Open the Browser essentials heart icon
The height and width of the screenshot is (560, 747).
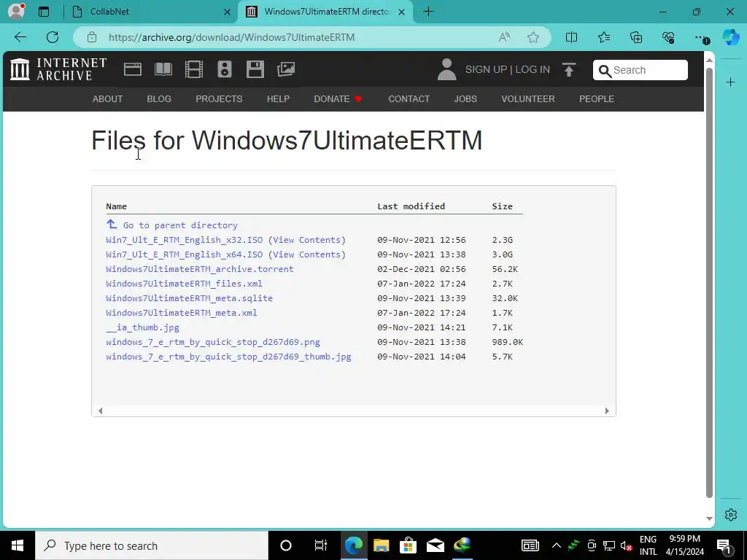668,37
